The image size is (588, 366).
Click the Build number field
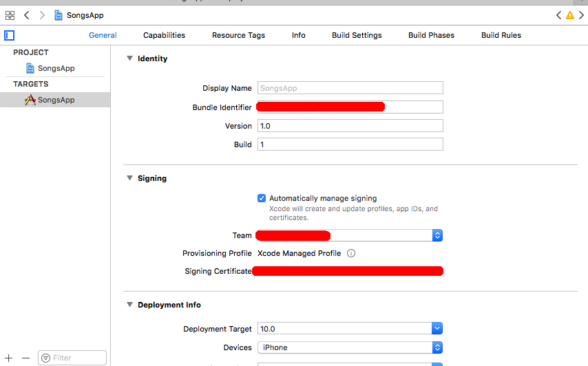click(x=350, y=144)
